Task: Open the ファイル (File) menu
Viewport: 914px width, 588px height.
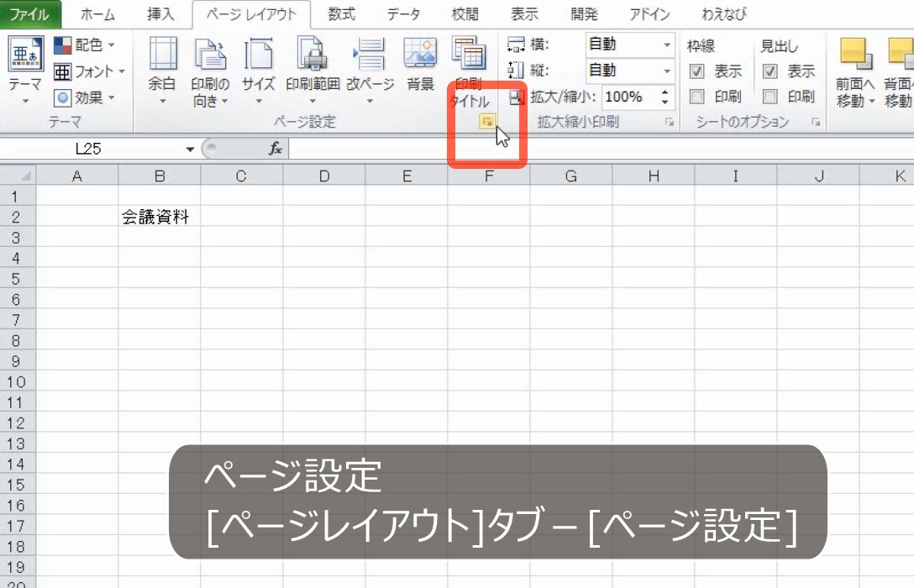Action: click(29, 13)
